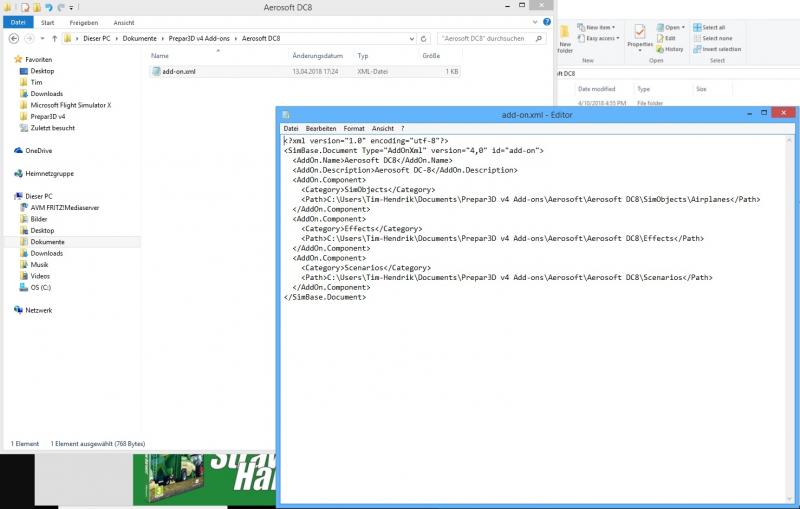Click the 'Dokumente' breadcrumb in the address bar
The height and width of the screenshot is (509, 800).
click(x=139, y=38)
